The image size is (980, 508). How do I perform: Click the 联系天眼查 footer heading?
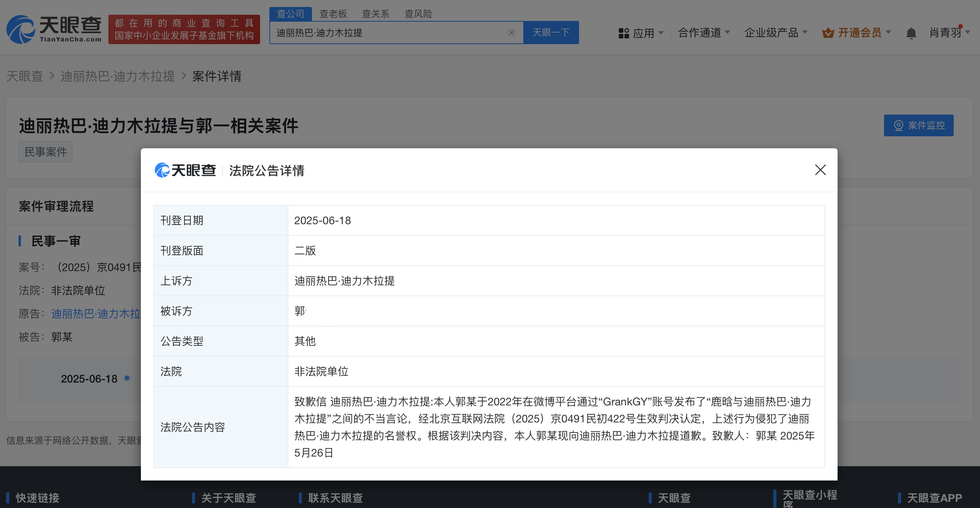pos(336,498)
